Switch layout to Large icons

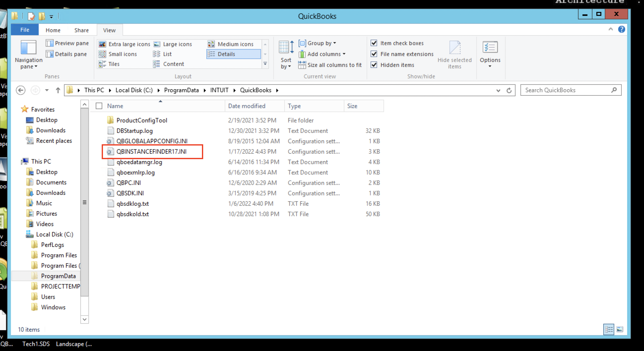coord(172,44)
